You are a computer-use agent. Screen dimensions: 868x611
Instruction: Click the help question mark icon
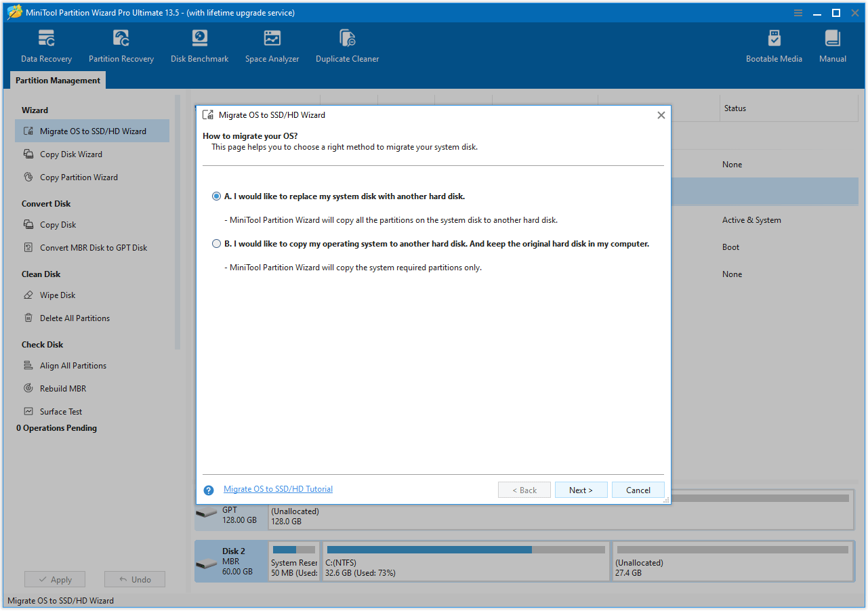(208, 490)
